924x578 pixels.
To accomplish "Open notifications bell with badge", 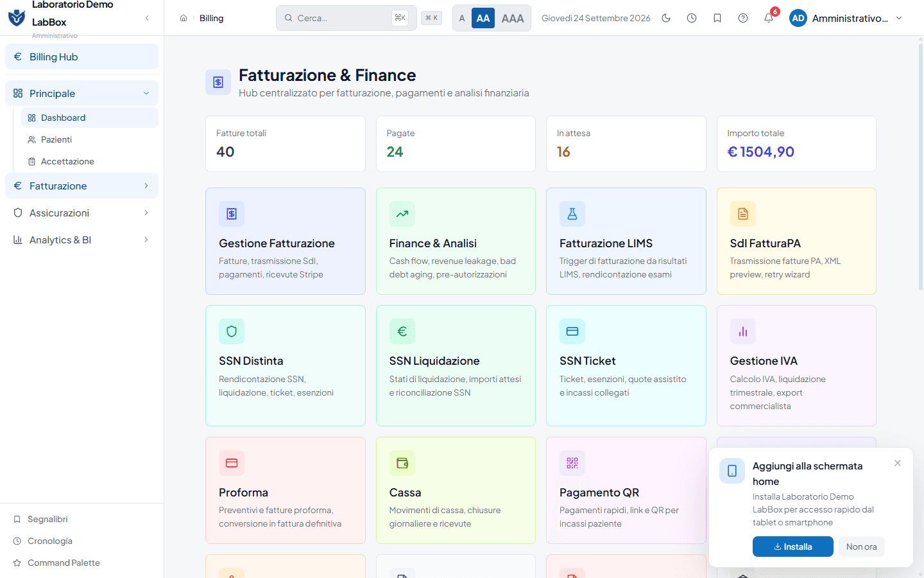I will pos(769,18).
